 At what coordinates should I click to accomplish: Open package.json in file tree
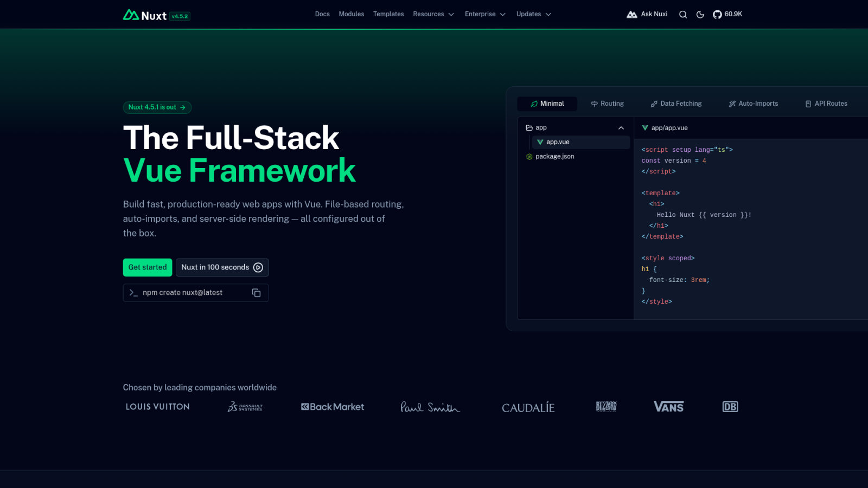[x=576, y=157]
